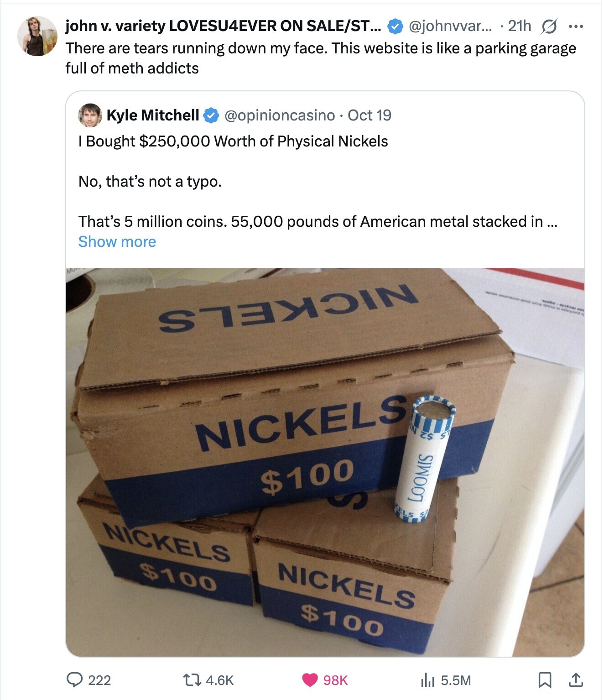
Task: Click the Kyle Mitchell display name
Action: pos(153,115)
